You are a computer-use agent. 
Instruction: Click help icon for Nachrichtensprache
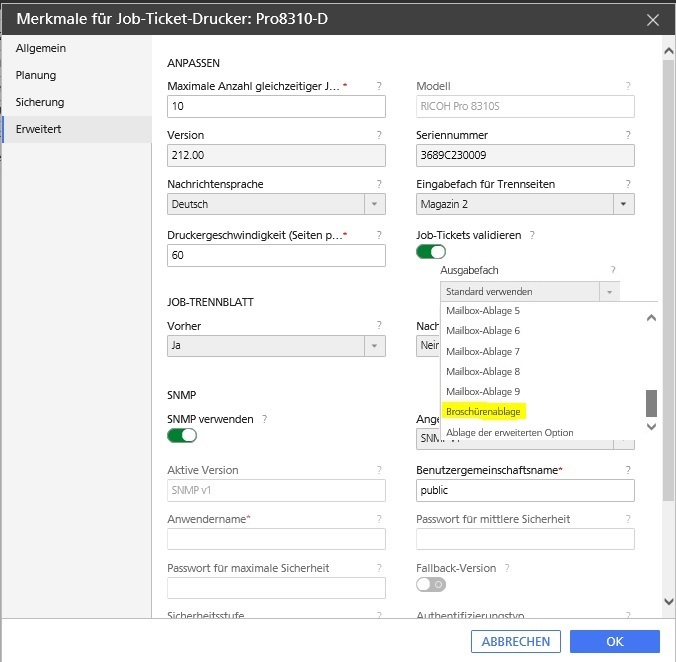pyautogui.click(x=379, y=184)
